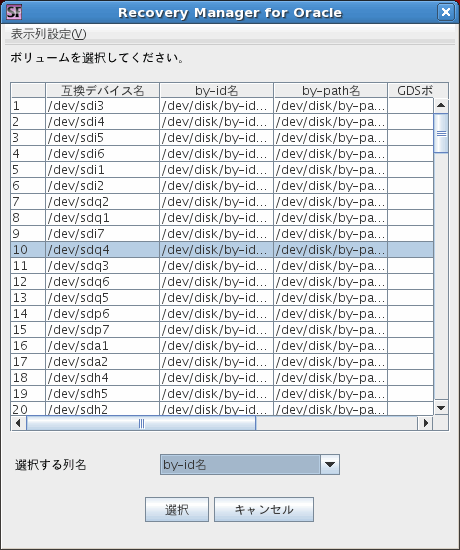
Task: Select the /dev/sda1 cell
Action: click(x=102, y=346)
